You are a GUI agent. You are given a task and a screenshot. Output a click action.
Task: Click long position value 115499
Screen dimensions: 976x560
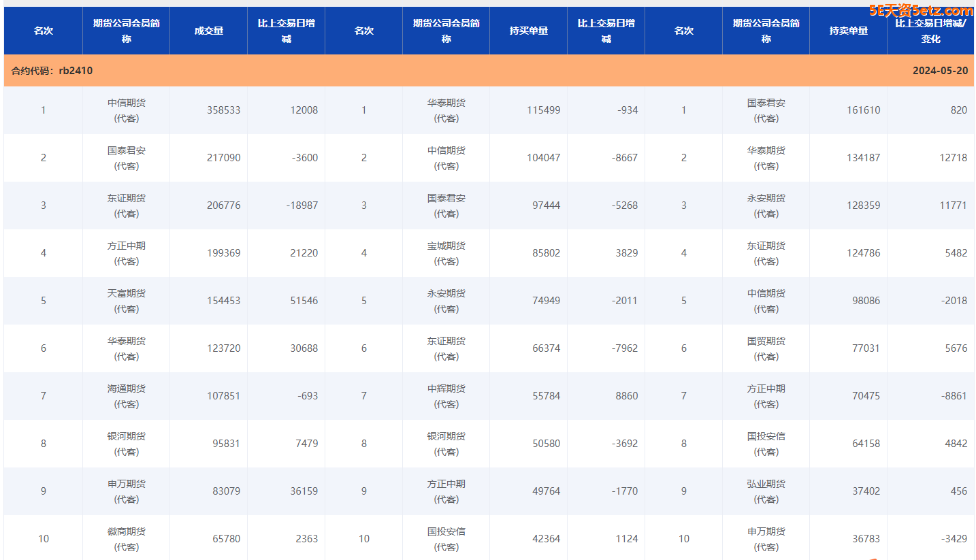544,110
